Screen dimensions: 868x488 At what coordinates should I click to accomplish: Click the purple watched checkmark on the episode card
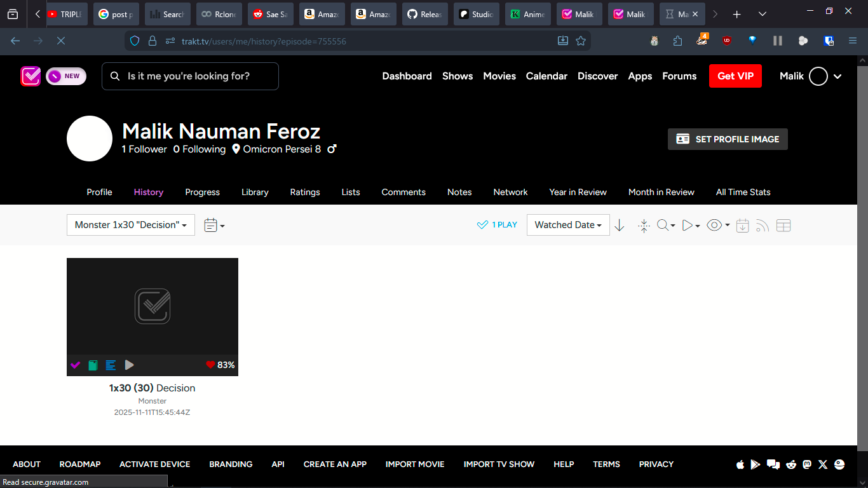tap(76, 365)
